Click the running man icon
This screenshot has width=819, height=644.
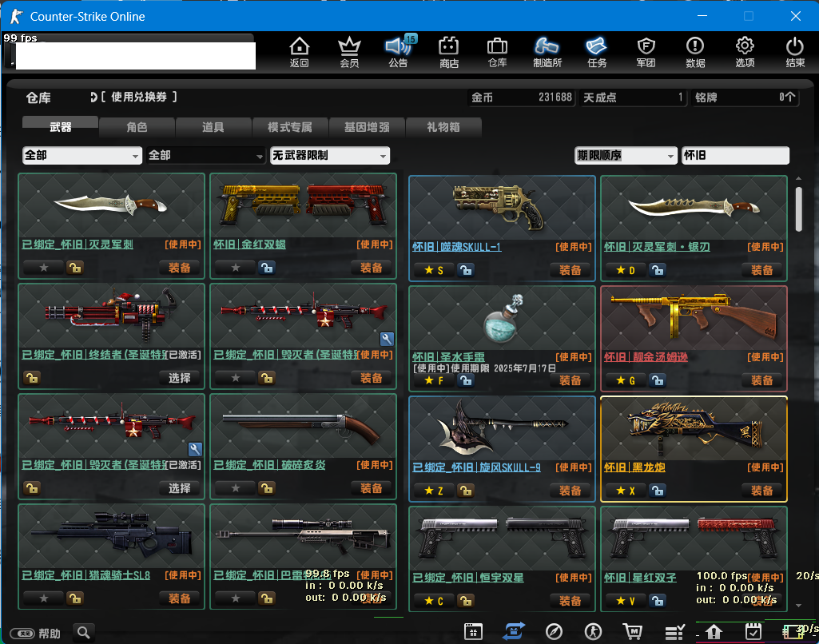click(593, 632)
